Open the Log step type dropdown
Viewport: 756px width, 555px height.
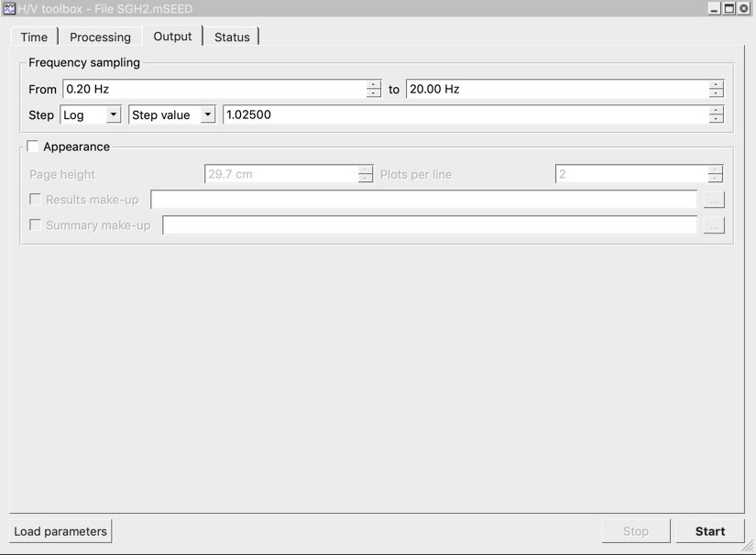pyautogui.click(x=91, y=114)
